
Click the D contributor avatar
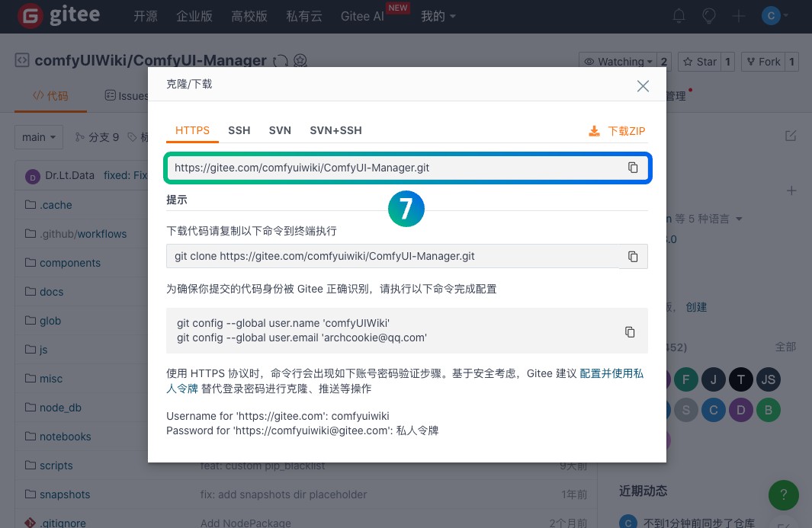(x=740, y=410)
